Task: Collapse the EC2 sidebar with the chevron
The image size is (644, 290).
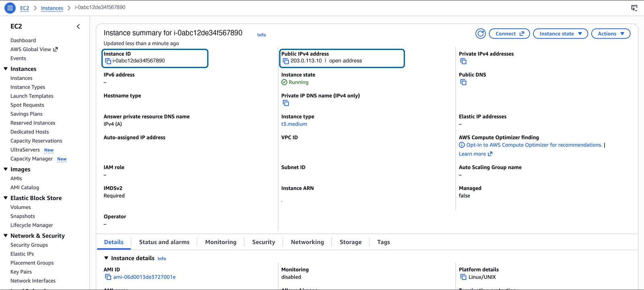Action: click(x=78, y=27)
